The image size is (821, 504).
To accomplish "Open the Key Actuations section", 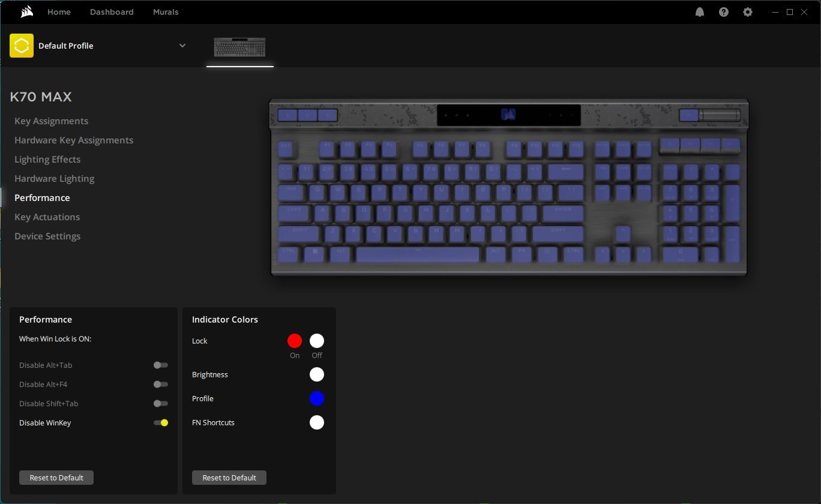I will (x=47, y=217).
